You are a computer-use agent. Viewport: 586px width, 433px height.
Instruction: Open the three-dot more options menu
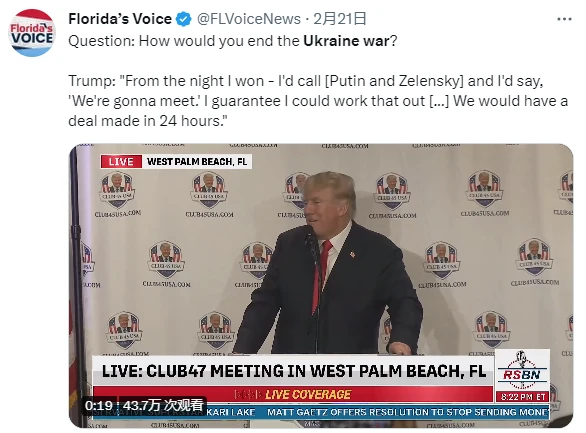tap(564, 19)
